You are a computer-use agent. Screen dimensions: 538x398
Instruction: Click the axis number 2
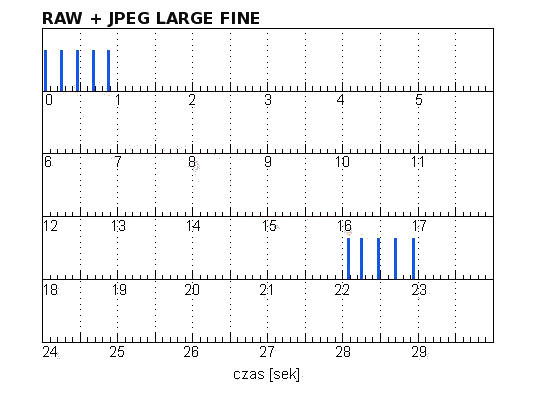[x=192, y=100]
